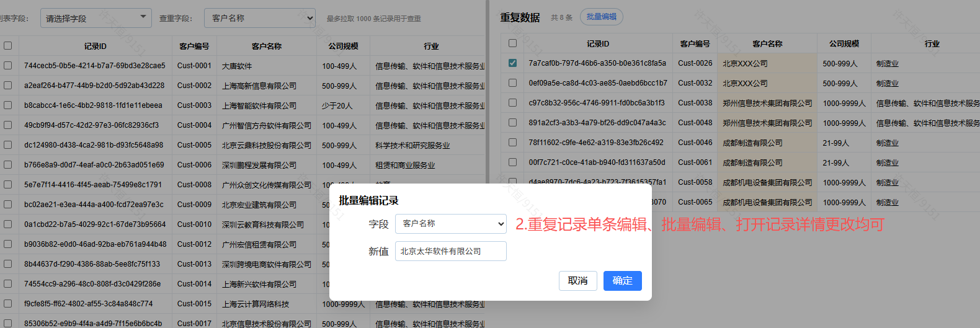The image size is (980, 328).
Task: Select the checkbox for 大唐软件 row
Action: coord(8,65)
